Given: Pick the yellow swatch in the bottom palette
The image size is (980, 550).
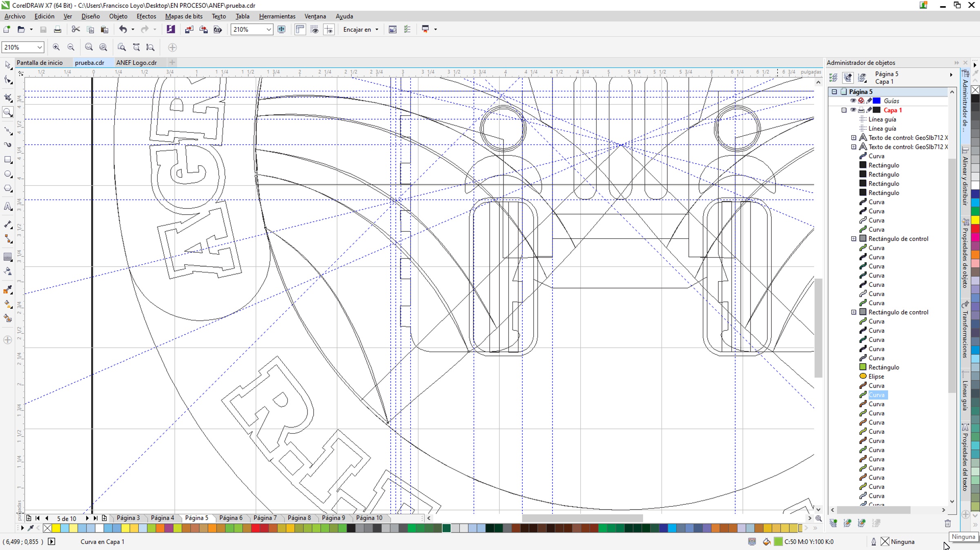Looking at the screenshot, I should pyautogui.click(x=56, y=528).
